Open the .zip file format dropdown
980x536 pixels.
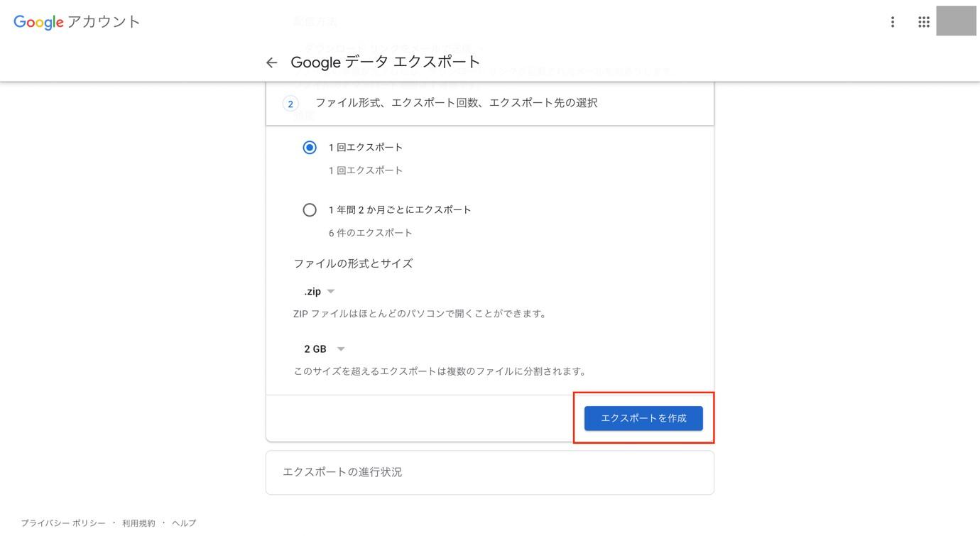(x=318, y=290)
